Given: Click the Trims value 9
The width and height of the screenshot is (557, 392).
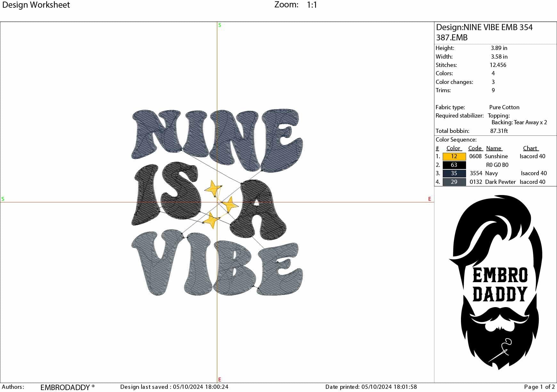Looking at the screenshot, I should tap(493, 90).
